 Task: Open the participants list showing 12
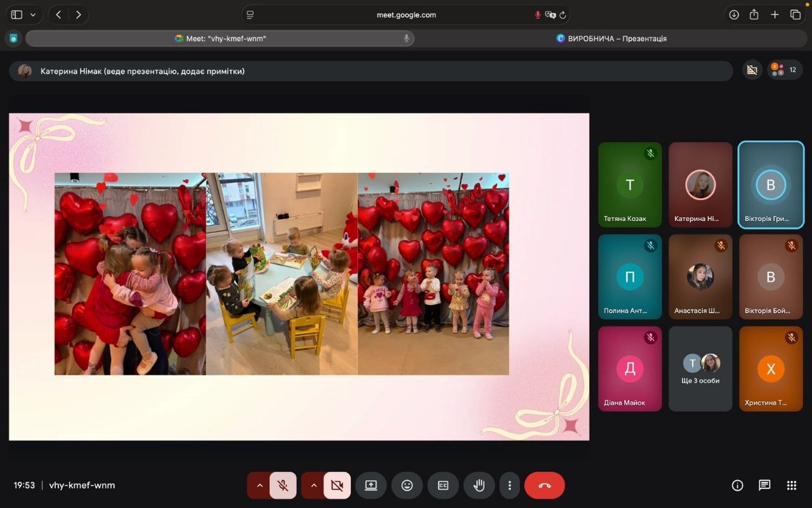click(785, 70)
